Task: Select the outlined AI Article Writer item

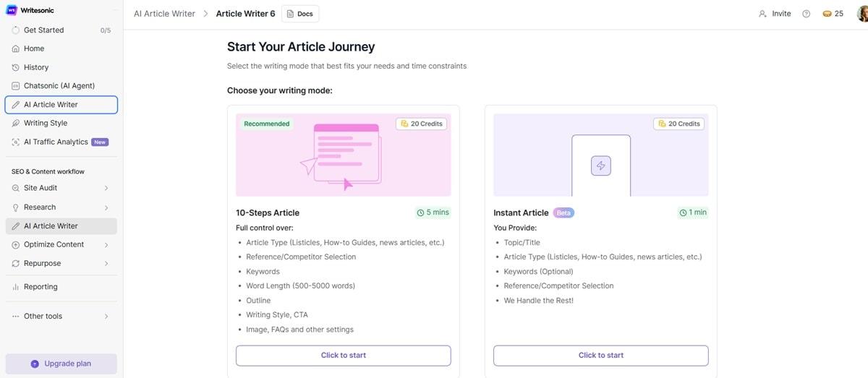Action: point(61,105)
